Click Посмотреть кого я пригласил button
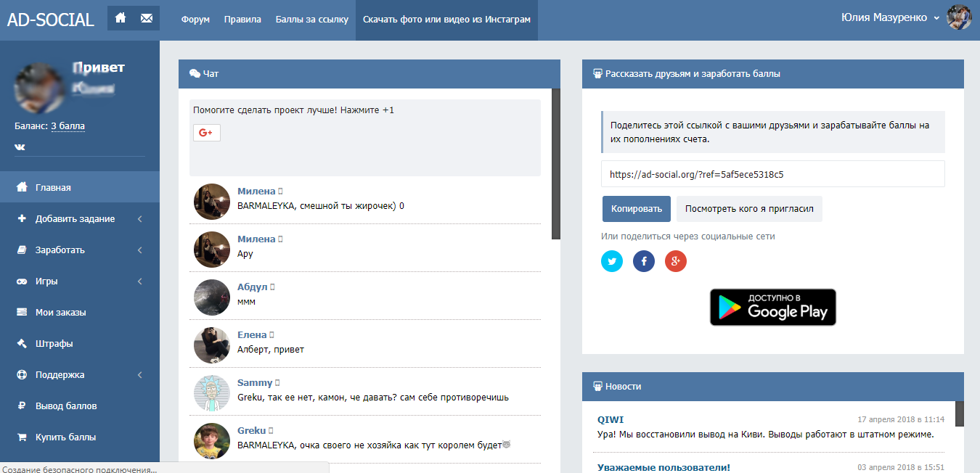 pyautogui.click(x=749, y=209)
